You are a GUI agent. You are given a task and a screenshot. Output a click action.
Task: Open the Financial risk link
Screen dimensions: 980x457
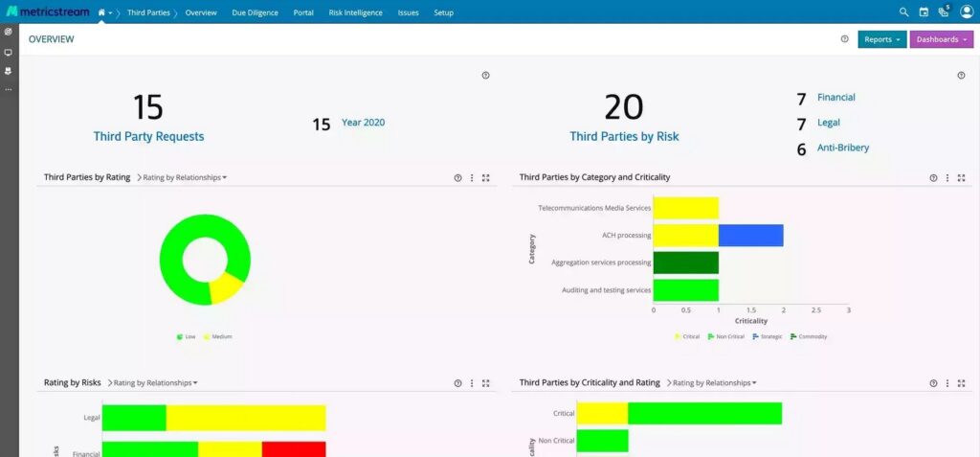[836, 98]
